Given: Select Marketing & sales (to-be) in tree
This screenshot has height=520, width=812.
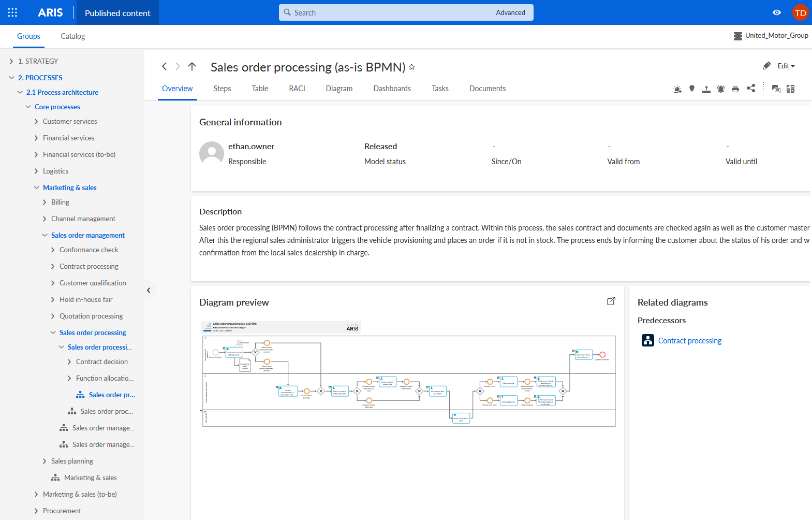Looking at the screenshot, I should [80, 494].
